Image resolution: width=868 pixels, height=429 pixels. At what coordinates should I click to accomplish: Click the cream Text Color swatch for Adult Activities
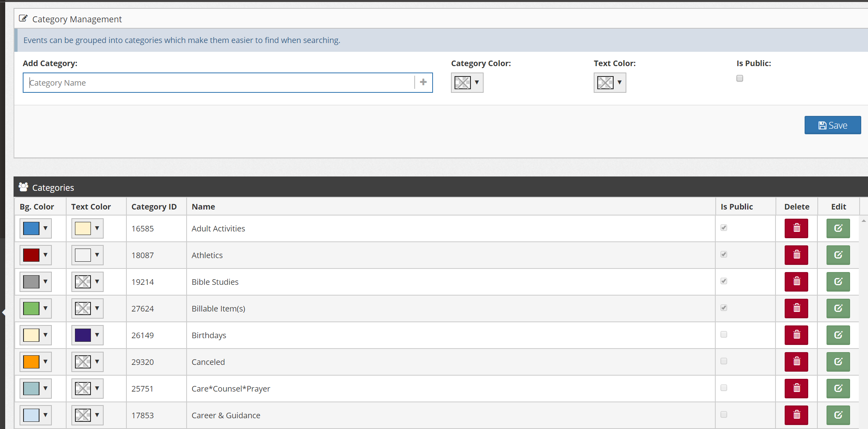click(x=83, y=228)
